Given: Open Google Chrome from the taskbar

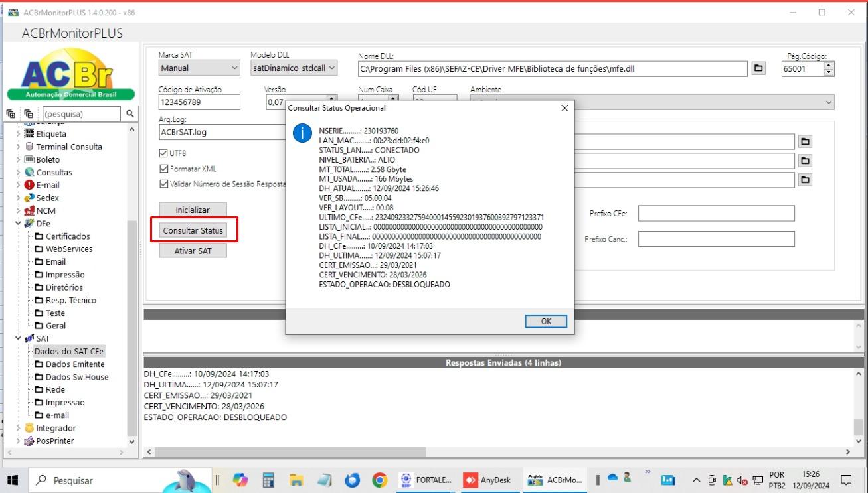Looking at the screenshot, I should [380, 480].
